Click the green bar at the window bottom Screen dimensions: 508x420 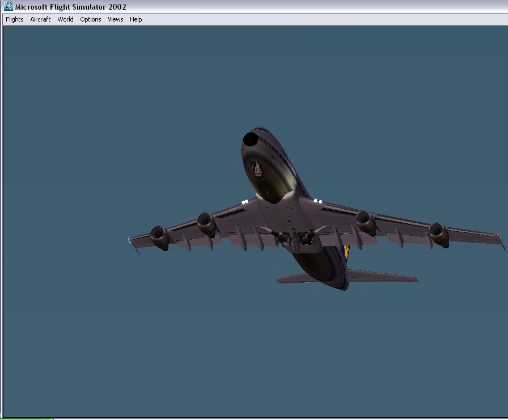[x=27, y=419]
